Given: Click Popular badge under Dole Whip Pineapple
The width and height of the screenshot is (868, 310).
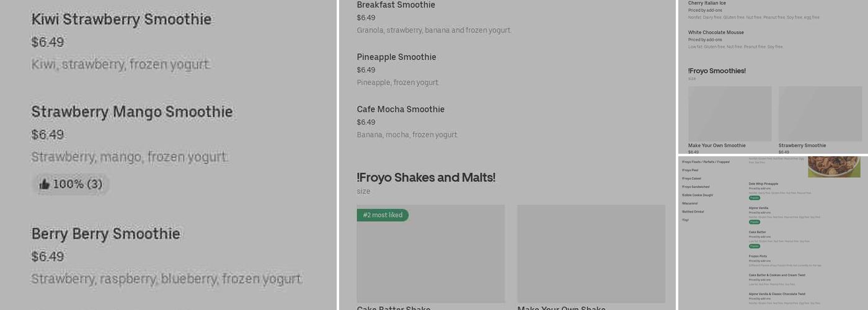Looking at the screenshot, I should (x=754, y=198).
